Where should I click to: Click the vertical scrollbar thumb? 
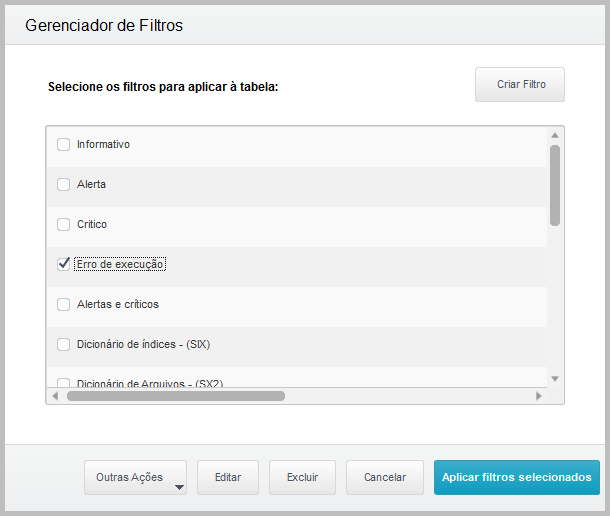[x=555, y=185]
